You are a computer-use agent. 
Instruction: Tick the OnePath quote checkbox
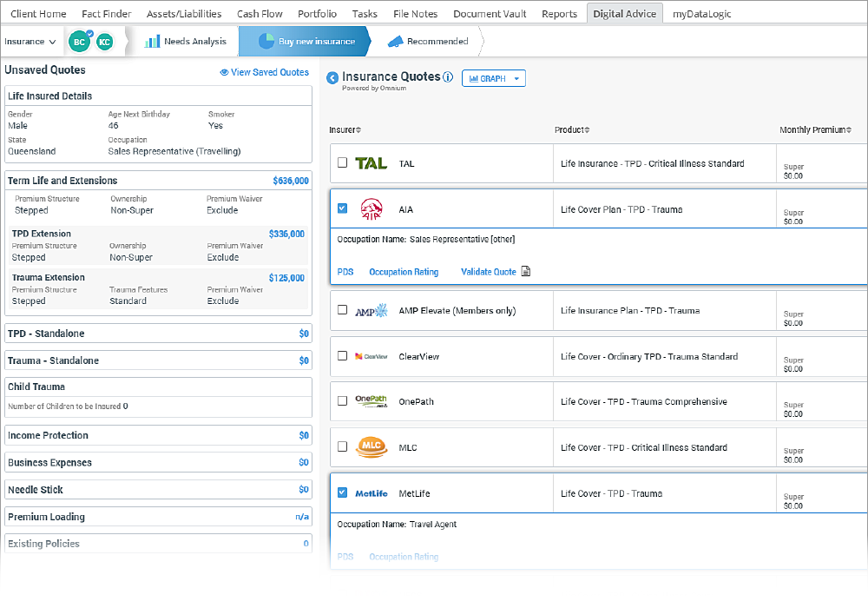tap(343, 400)
